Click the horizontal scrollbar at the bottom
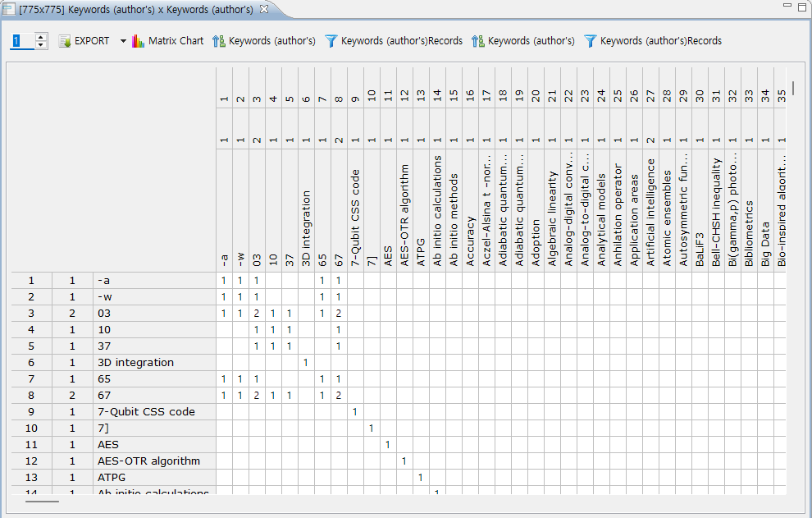The width and height of the screenshot is (812, 518). (x=43, y=501)
